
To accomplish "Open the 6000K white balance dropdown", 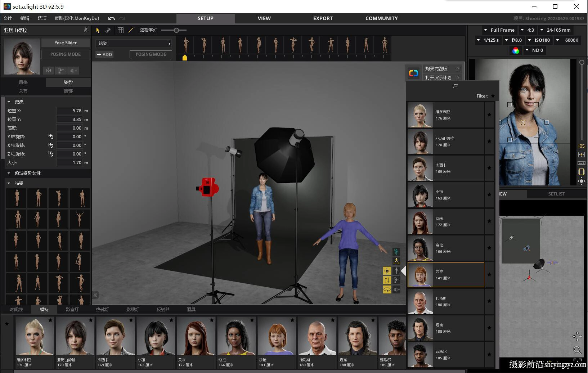I will [x=567, y=40].
